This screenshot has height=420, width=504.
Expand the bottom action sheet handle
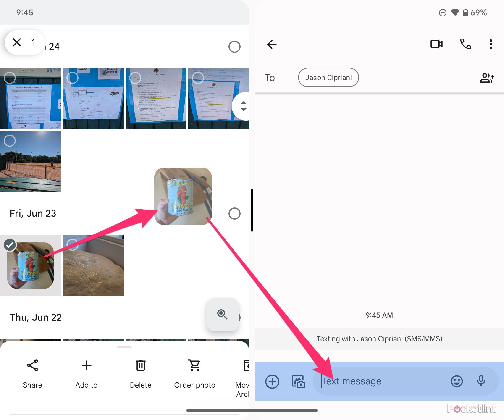point(125,347)
